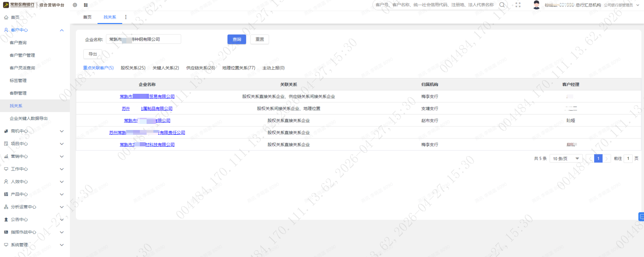Click the magnifier search icon in the header
This screenshot has width=644, height=257.
(x=502, y=5)
